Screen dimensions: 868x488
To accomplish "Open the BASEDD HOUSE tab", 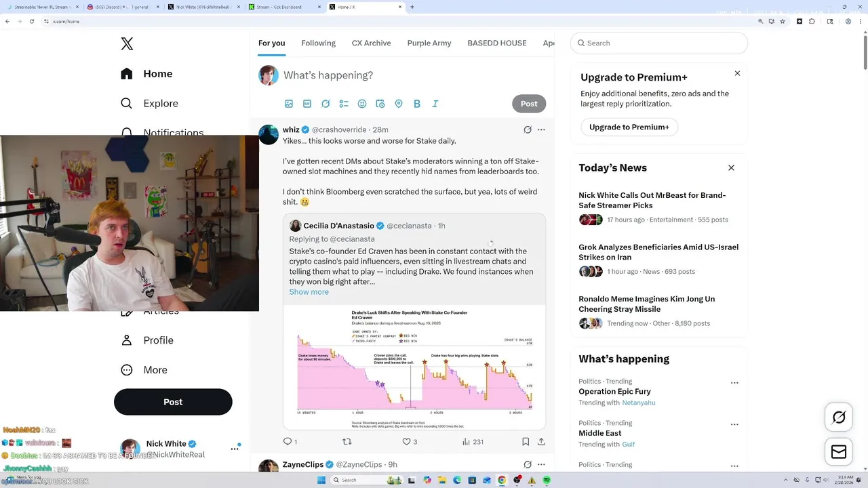I will click(497, 43).
